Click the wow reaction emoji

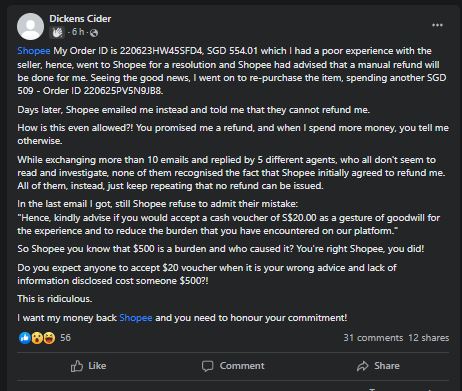pos(37,338)
